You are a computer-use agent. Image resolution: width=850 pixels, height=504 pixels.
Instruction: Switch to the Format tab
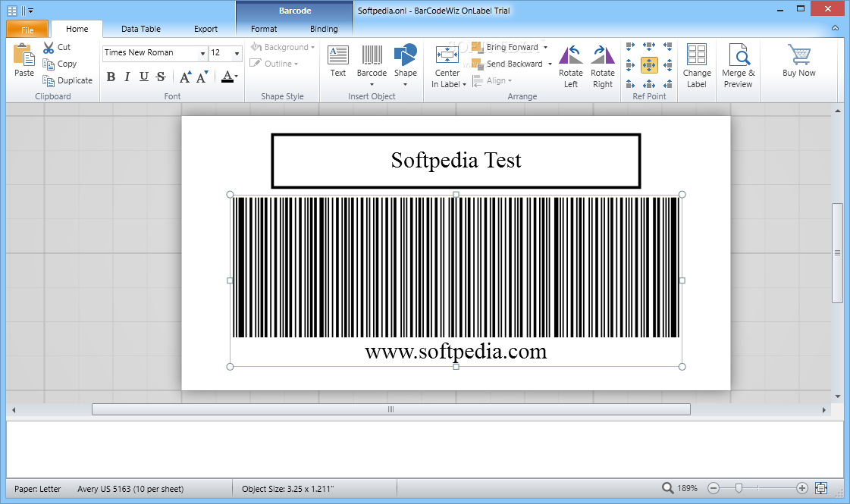(x=264, y=29)
